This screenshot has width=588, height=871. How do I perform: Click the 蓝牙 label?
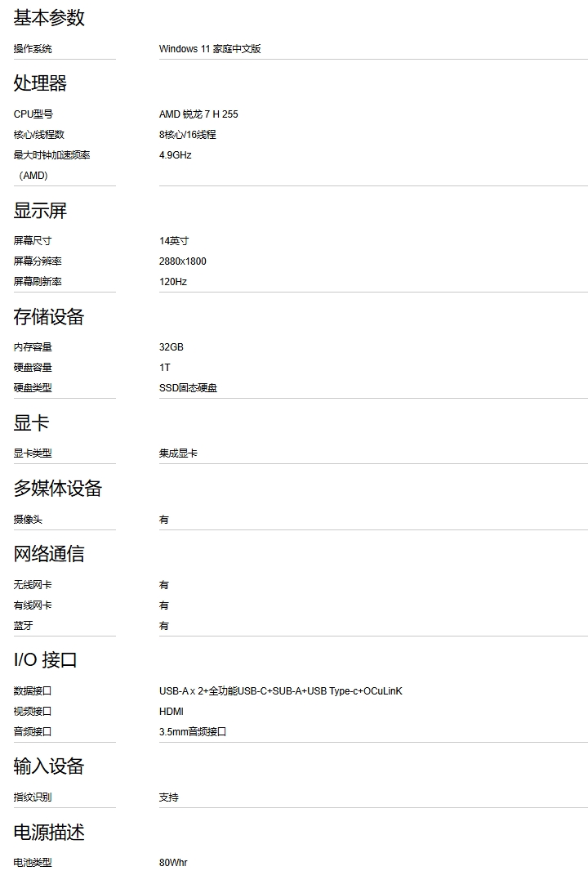click(x=24, y=626)
